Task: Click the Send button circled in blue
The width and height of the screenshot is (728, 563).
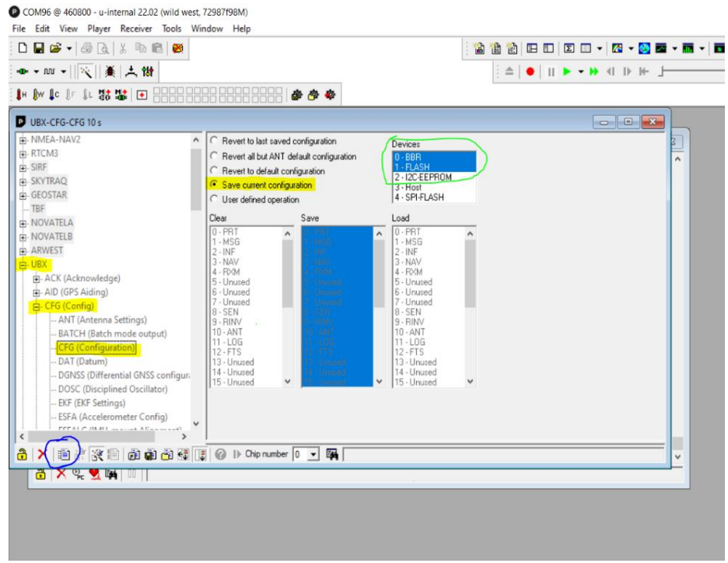Action: 65,454
